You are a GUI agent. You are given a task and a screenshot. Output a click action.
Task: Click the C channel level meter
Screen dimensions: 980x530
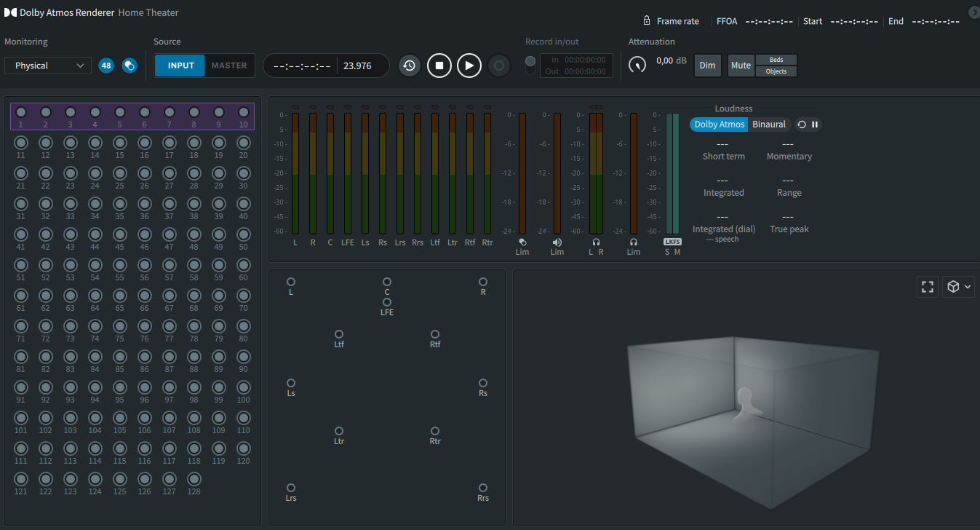[330, 173]
